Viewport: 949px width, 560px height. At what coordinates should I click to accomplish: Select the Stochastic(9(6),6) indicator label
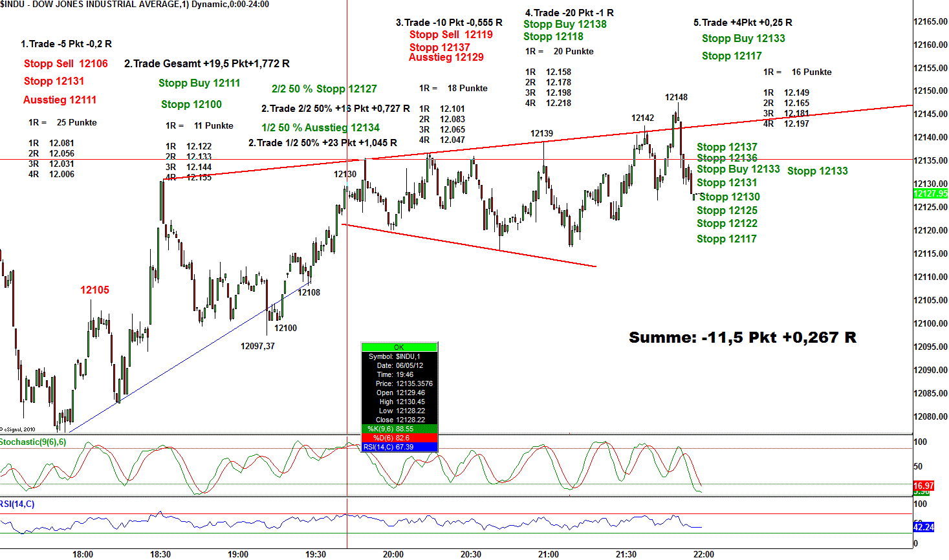point(33,442)
